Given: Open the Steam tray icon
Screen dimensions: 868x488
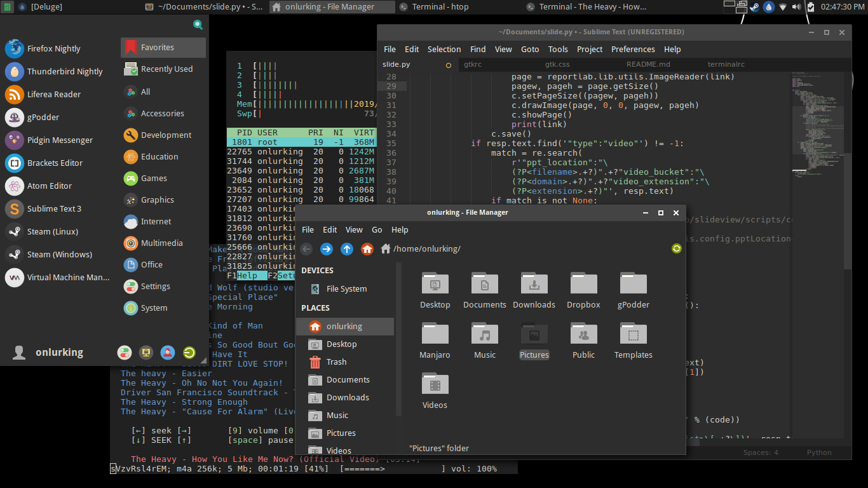Looking at the screenshot, I should click(754, 7).
